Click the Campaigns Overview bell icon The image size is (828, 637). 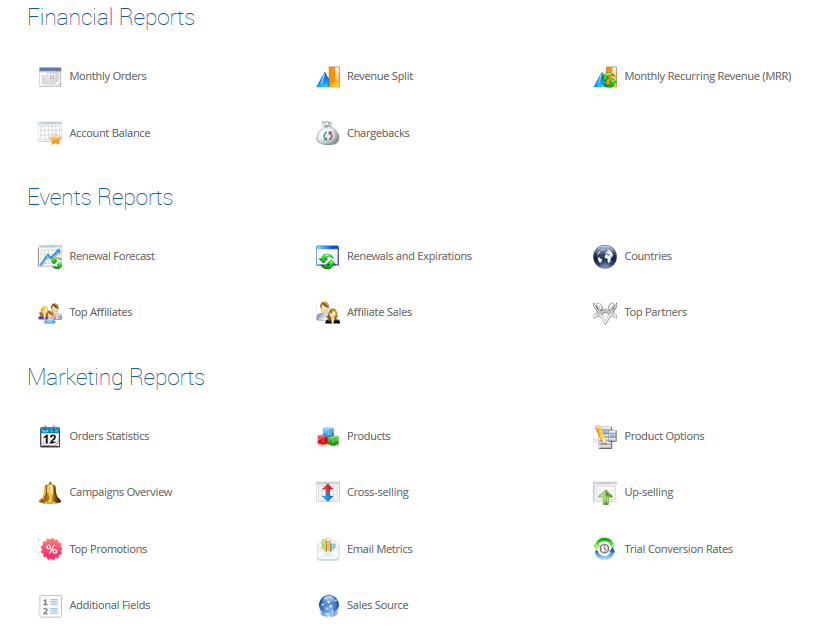pyautogui.click(x=50, y=493)
